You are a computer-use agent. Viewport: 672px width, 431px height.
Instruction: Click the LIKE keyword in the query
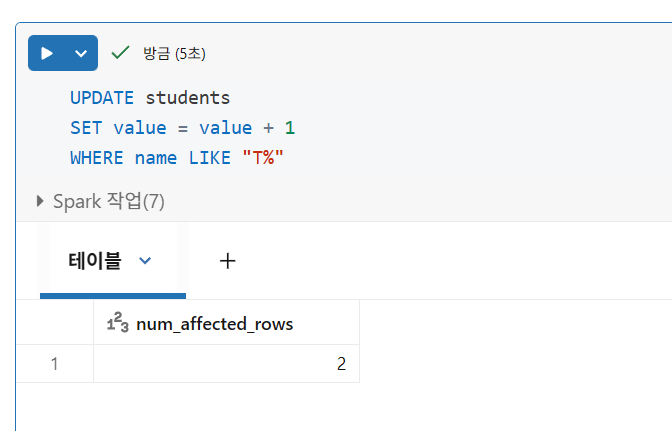coord(210,158)
